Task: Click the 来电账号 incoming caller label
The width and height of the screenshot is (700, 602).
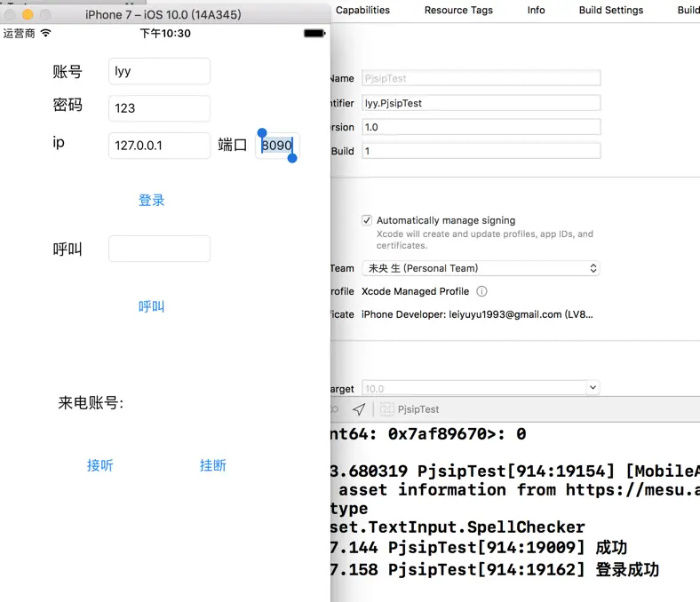Action: click(91, 403)
